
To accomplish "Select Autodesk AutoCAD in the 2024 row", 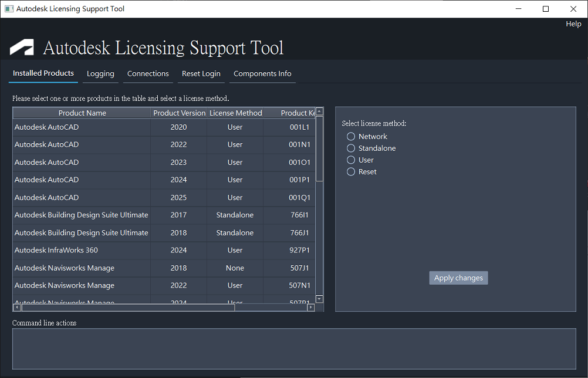I will (46, 180).
